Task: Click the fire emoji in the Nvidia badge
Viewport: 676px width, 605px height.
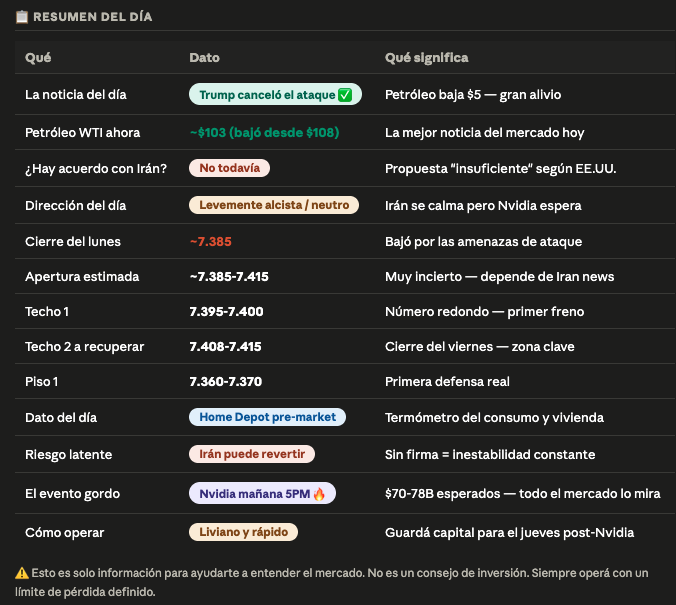Action: (319, 494)
